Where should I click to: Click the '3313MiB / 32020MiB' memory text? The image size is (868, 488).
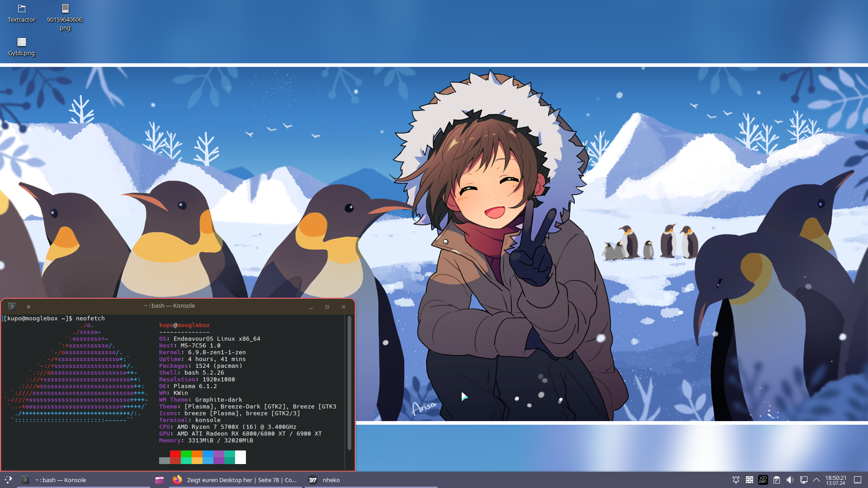pos(221,441)
